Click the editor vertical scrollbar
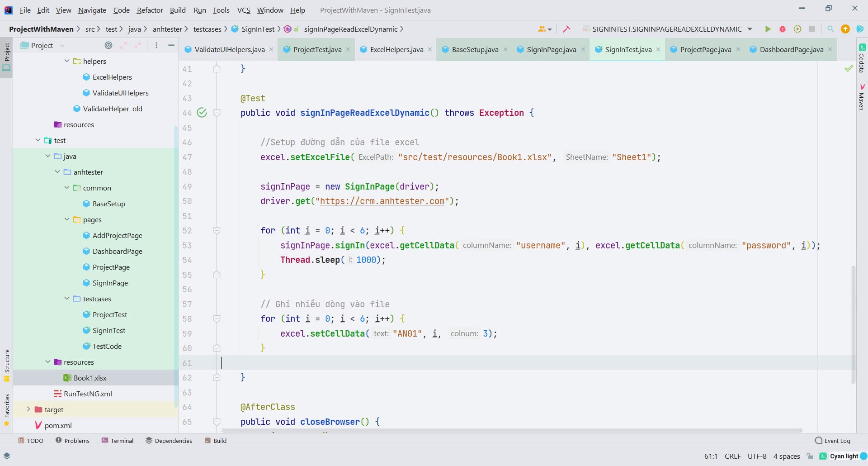Viewport: 868px width, 466px height. coord(853,324)
